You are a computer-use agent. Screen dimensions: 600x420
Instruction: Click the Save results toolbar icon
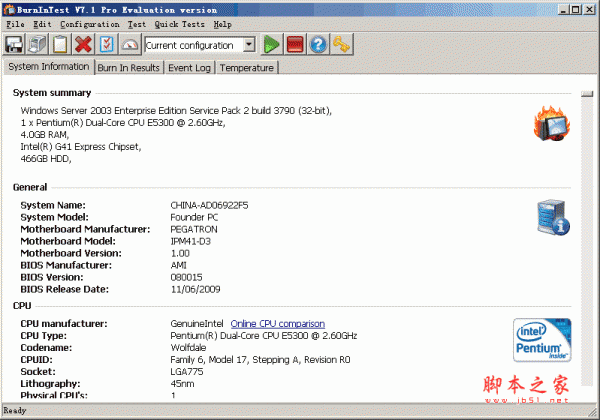(x=14, y=44)
